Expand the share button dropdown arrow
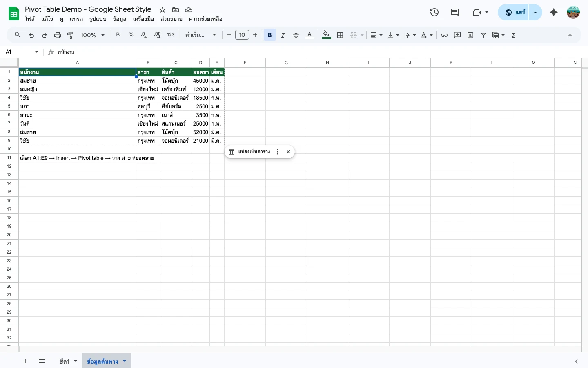 point(535,12)
